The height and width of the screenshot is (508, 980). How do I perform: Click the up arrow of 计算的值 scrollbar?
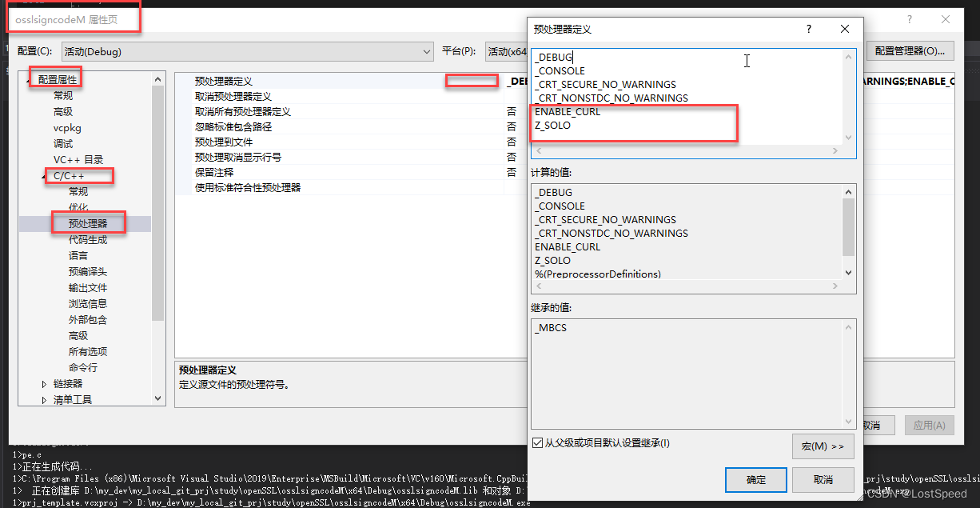[x=849, y=191]
